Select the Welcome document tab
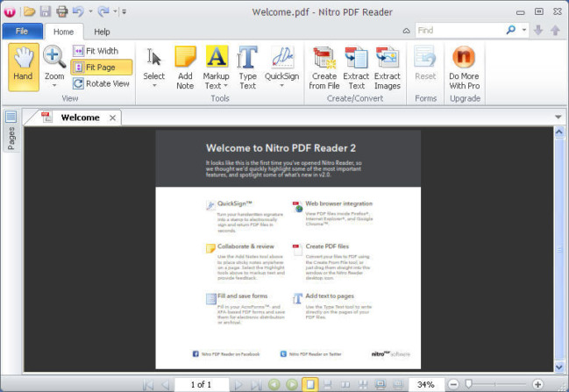The image size is (569, 392). [80, 118]
